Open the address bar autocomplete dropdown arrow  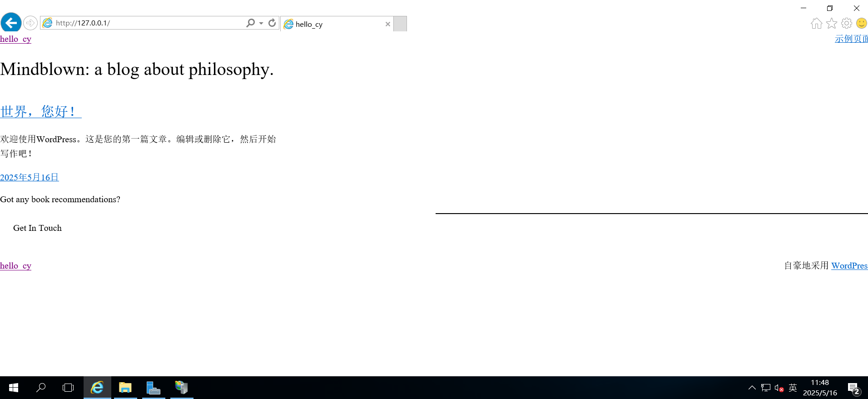261,23
